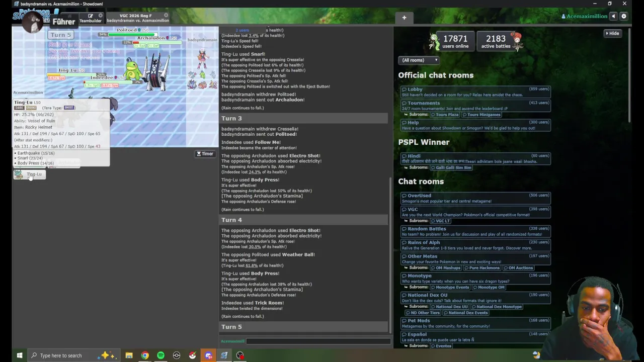
Task: Click badsyndramain's trainer avatar
Action: pos(202,58)
